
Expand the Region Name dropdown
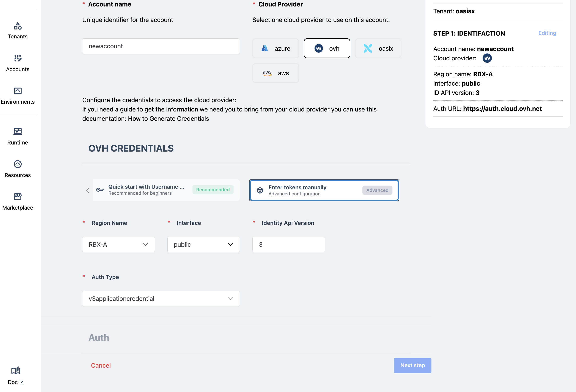click(x=118, y=245)
